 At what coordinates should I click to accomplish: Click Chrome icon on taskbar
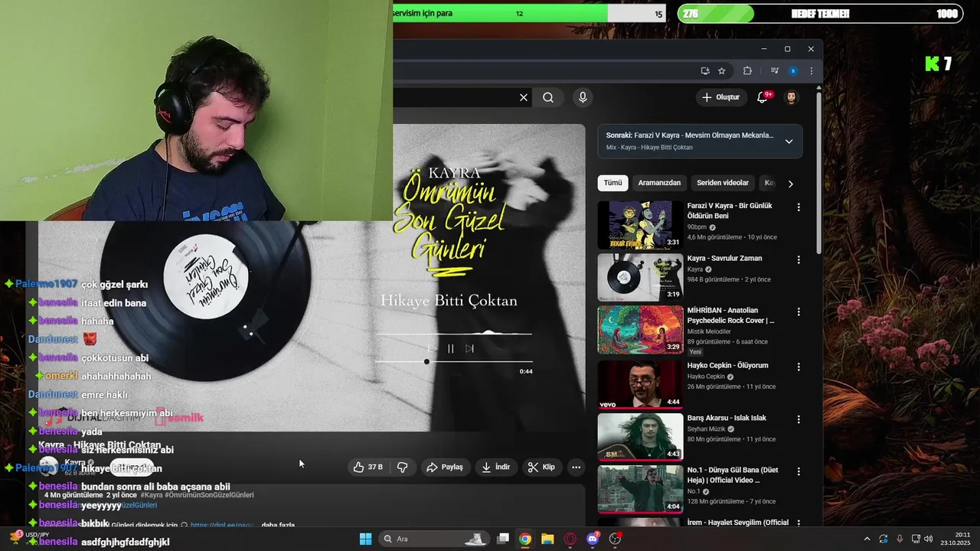(525, 539)
